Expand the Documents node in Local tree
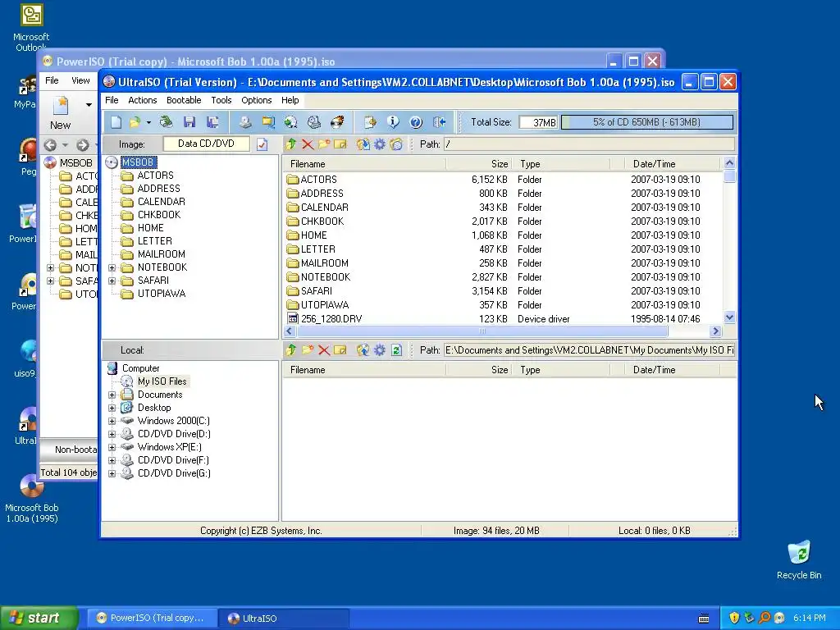This screenshot has height=630, width=840. [x=112, y=395]
